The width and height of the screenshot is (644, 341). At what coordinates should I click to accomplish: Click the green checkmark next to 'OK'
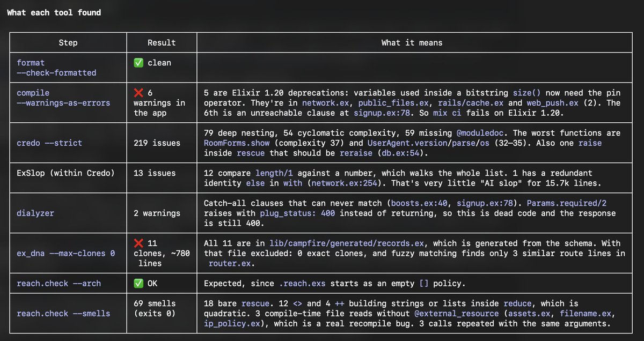coord(138,283)
